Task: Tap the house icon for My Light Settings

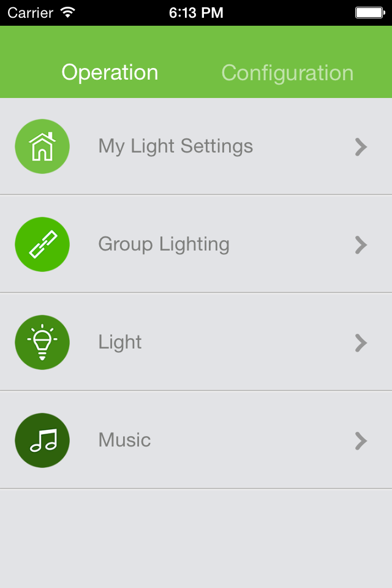Action: pos(42,146)
